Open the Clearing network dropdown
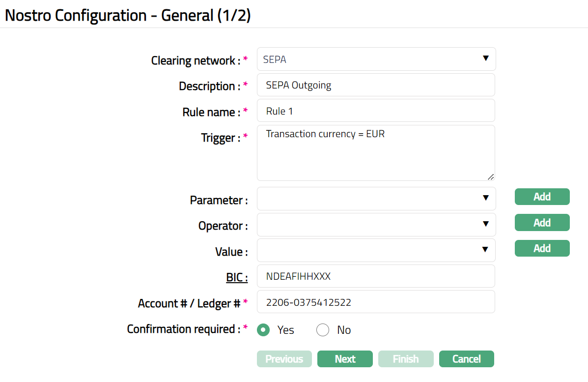The height and width of the screenshot is (382, 588). pos(376,59)
